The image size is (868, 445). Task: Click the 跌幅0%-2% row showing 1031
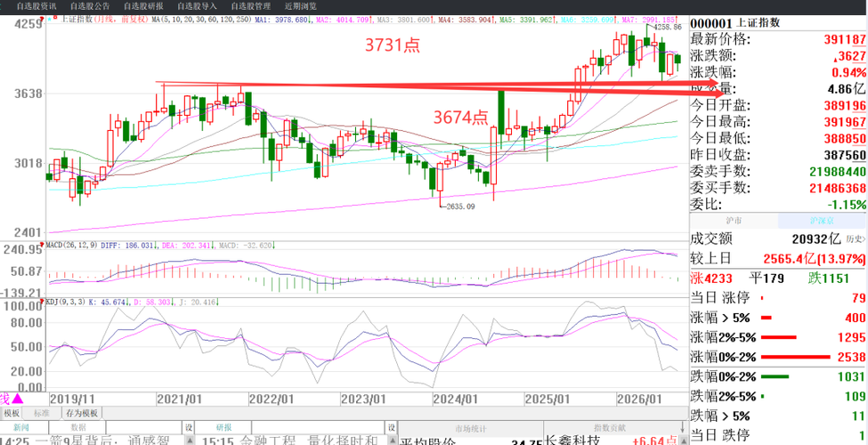coord(778,377)
